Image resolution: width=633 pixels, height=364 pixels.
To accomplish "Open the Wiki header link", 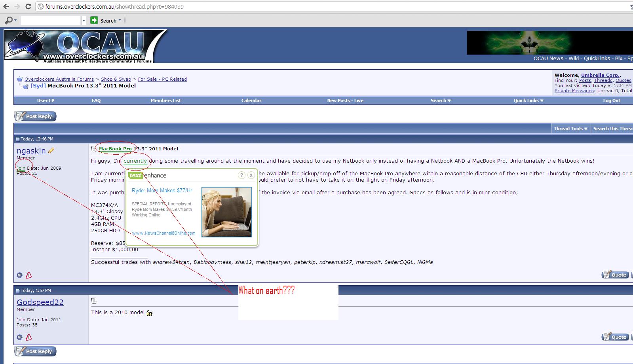I will tap(574, 58).
